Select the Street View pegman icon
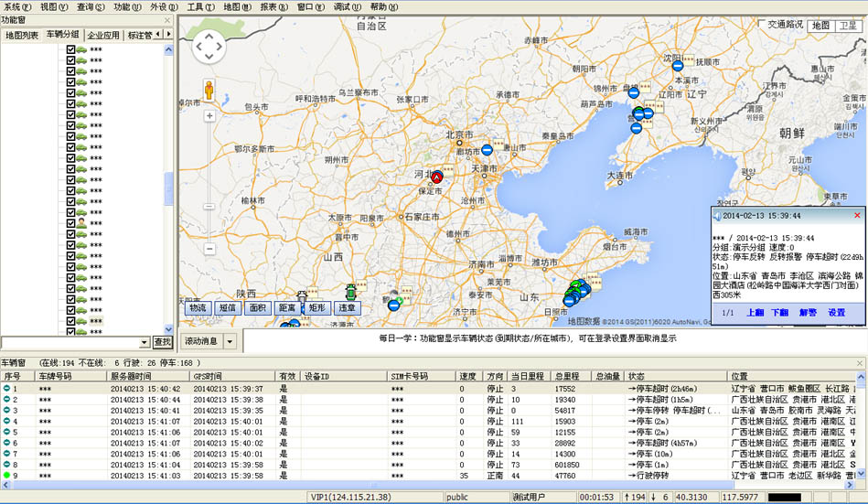The width and height of the screenshot is (868, 504). click(209, 91)
